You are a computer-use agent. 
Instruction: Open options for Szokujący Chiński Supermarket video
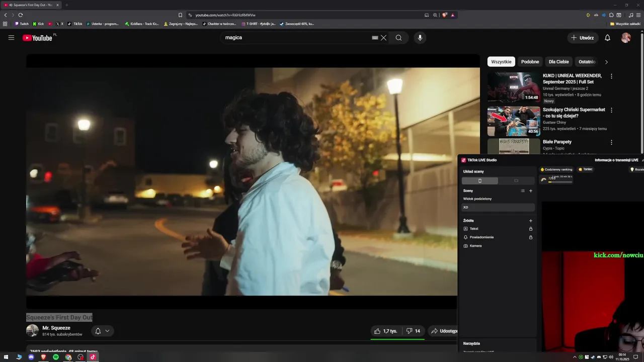coord(611,110)
